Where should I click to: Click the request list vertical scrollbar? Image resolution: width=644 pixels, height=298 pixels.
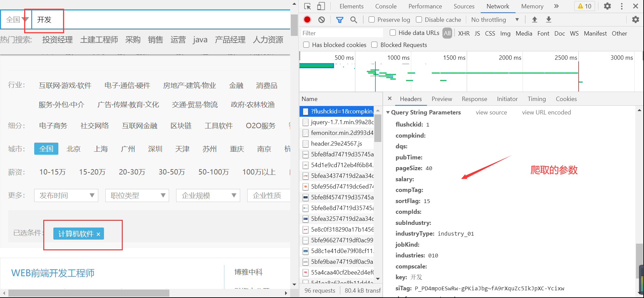tap(378, 128)
